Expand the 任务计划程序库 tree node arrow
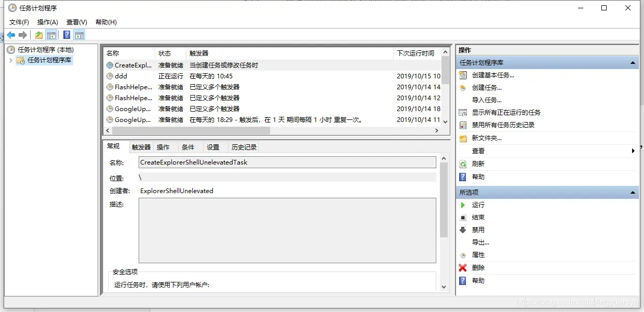The image size is (644, 312). [10, 60]
